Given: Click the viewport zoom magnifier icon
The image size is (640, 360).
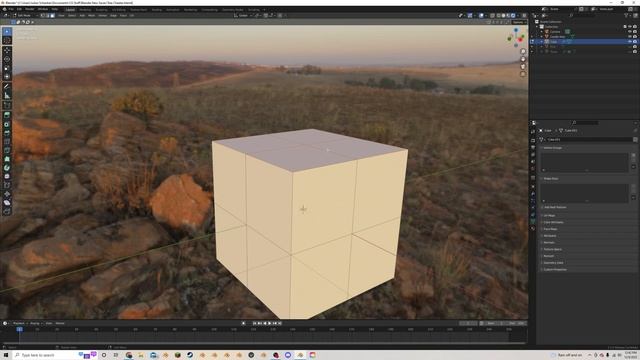Looking at the screenshot, I should (523, 52).
